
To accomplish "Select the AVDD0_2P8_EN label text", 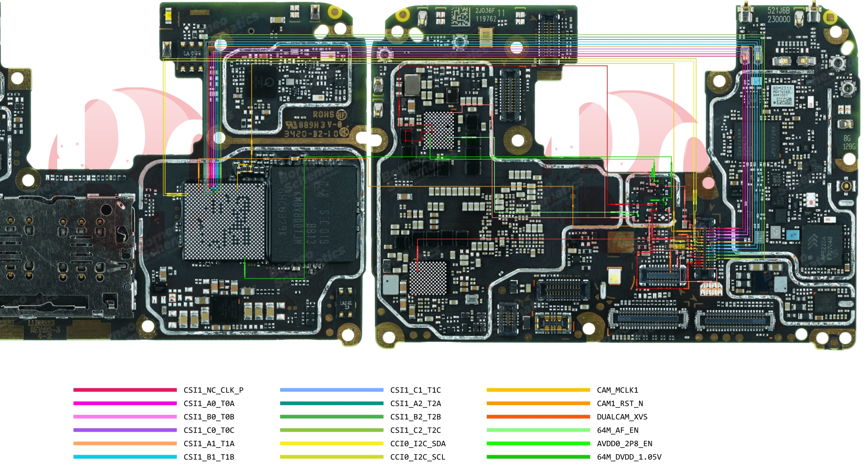I will coord(624,444).
